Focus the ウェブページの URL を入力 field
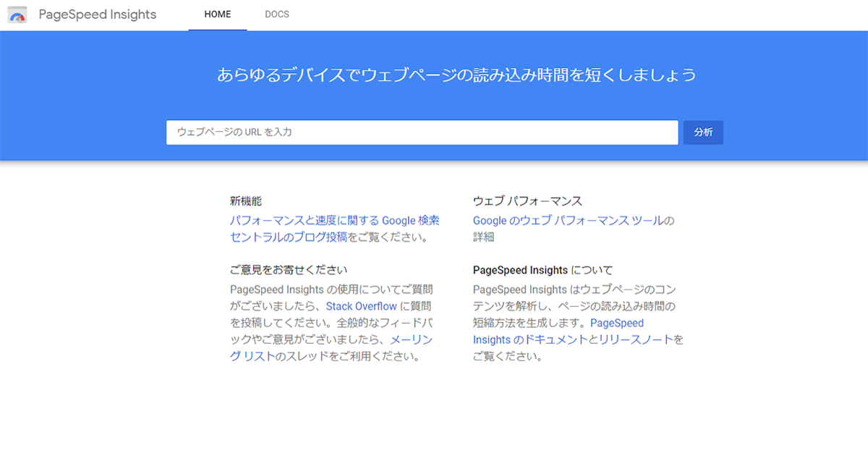The width and height of the screenshot is (868, 456). 422,132
